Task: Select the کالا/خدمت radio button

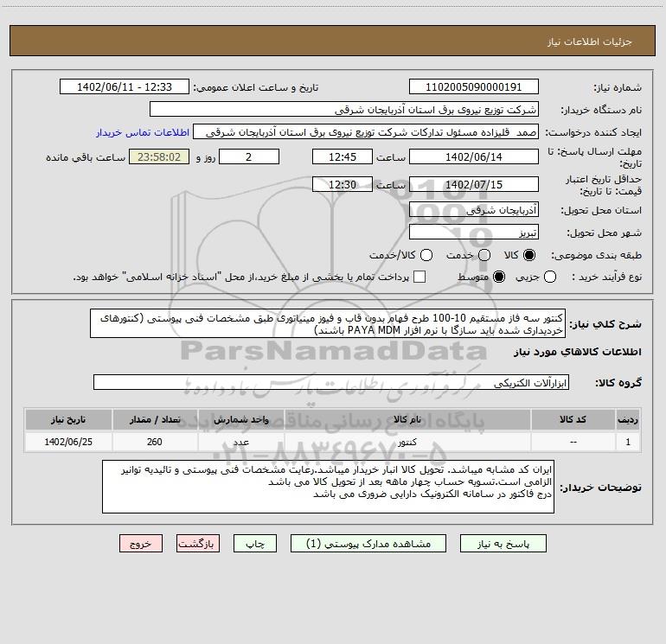Action: 426,255
